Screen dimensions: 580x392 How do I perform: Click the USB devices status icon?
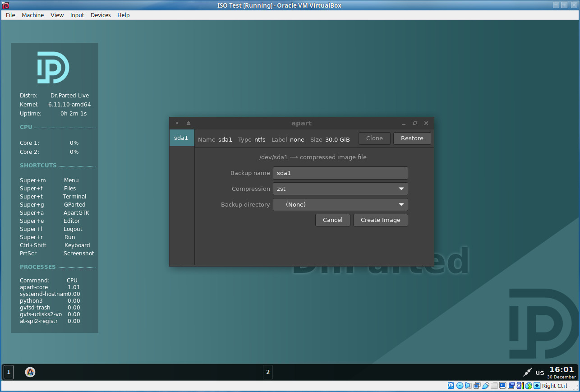pyautogui.click(x=485, y=386)
